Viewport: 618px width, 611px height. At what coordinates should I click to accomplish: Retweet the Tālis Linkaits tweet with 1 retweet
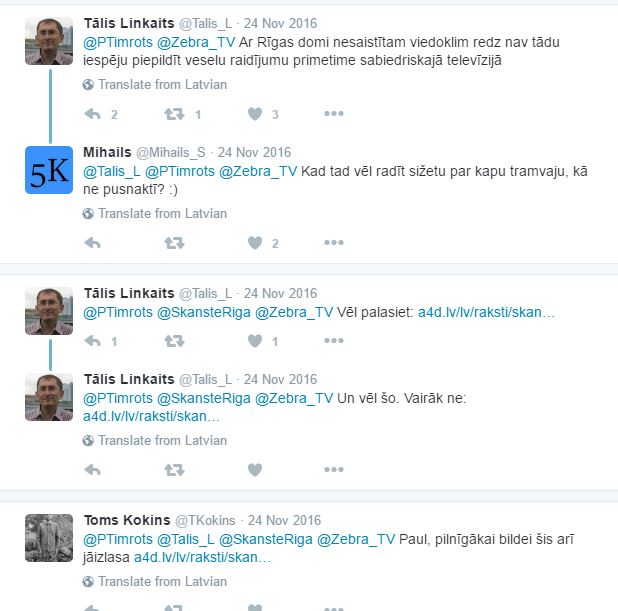pos(174,114)
